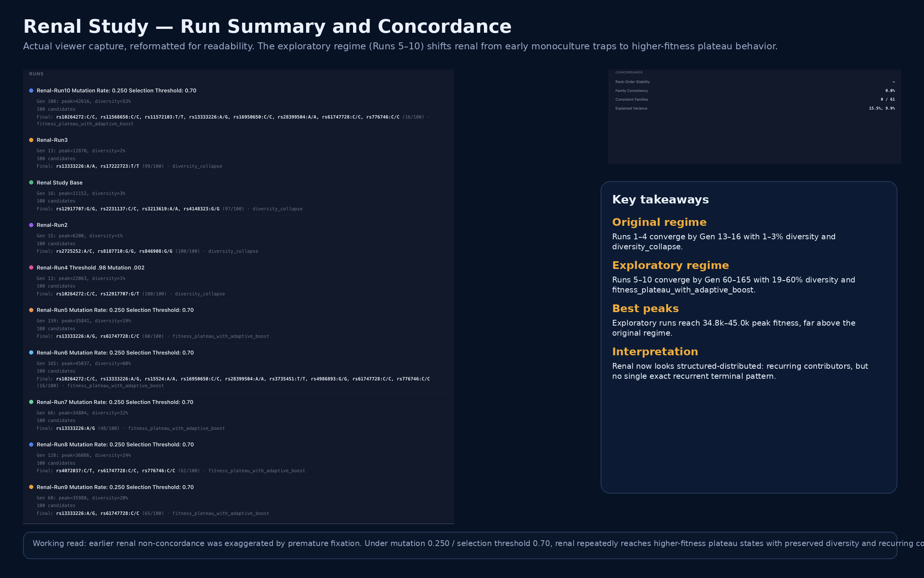This screenshot has height=578, width=924.
Task: Click the light-blue dot beside Renal-Run6
Action: pos(31,353)
